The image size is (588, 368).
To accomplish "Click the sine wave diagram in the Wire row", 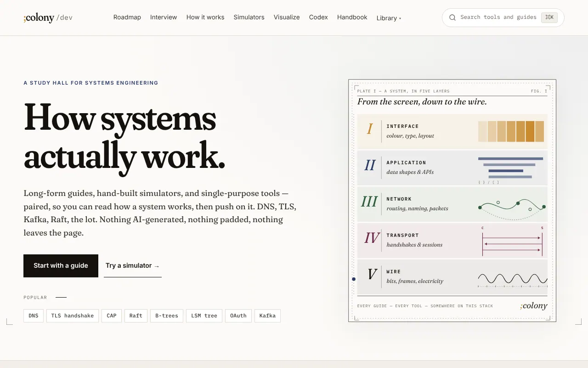I will (513, 279).
